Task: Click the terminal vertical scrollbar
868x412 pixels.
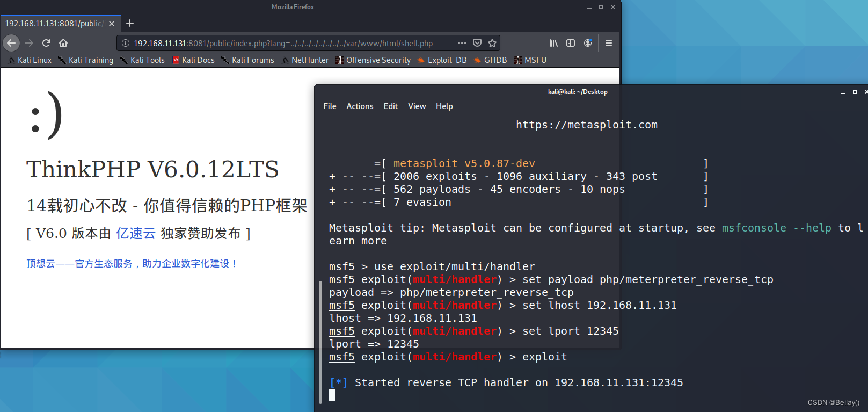Action: (x=320, y=342)
